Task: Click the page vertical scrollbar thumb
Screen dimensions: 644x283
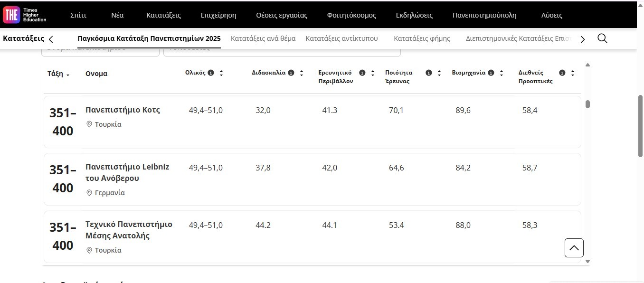Action: point(640,126)
